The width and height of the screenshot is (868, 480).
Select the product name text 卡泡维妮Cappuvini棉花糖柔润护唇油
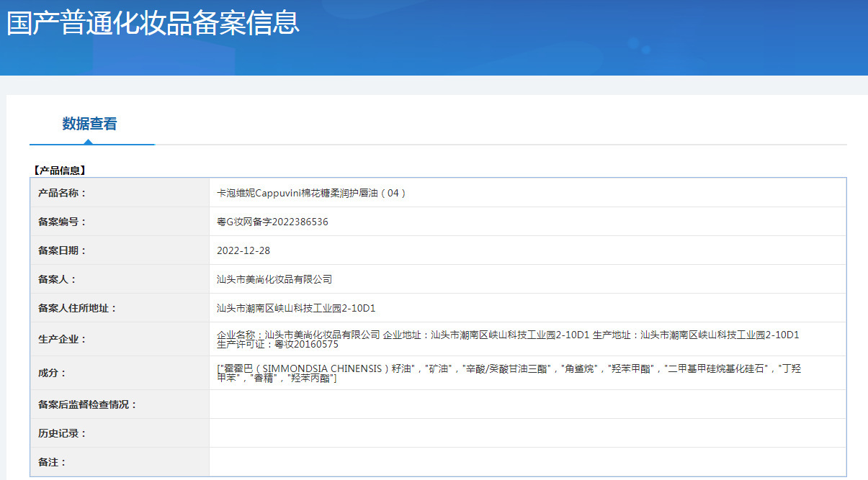(x=299, y=193)
